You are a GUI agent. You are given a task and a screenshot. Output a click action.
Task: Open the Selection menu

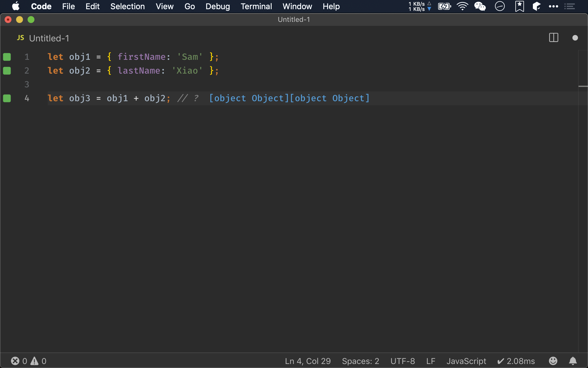pyautogui.click(x=127, y=6)
